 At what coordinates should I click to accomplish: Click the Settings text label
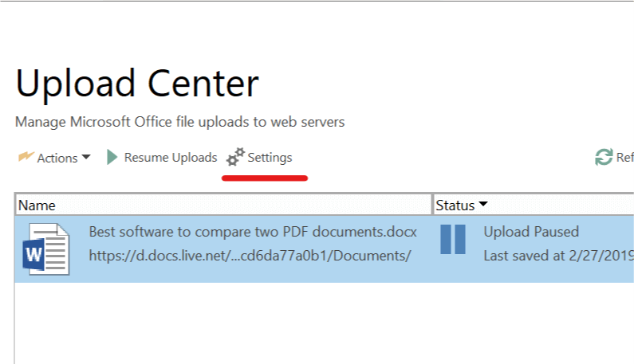point(270,158)
